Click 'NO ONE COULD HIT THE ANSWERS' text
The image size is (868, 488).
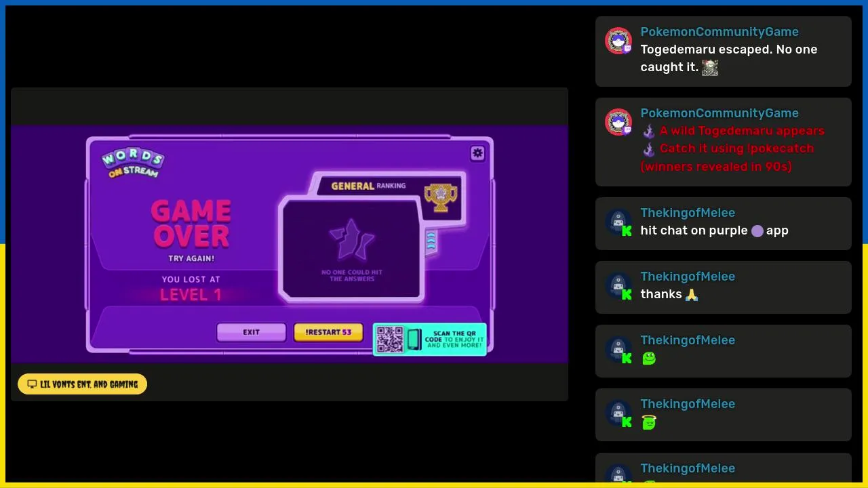pos(352,275)
